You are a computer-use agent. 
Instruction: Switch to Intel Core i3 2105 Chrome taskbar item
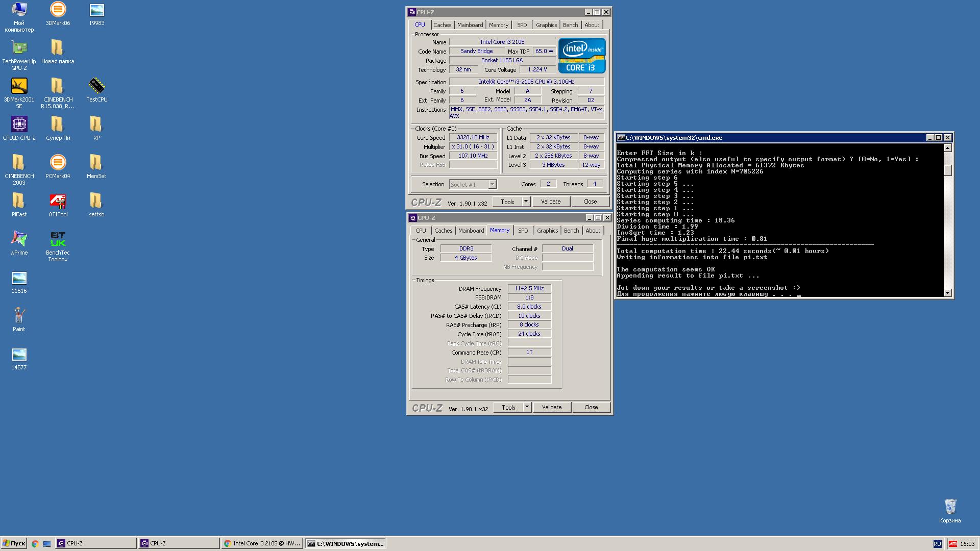[x=262, y=543]
